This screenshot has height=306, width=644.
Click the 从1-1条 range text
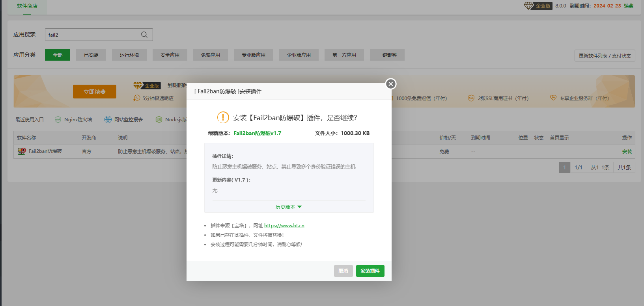pos(600,167)
